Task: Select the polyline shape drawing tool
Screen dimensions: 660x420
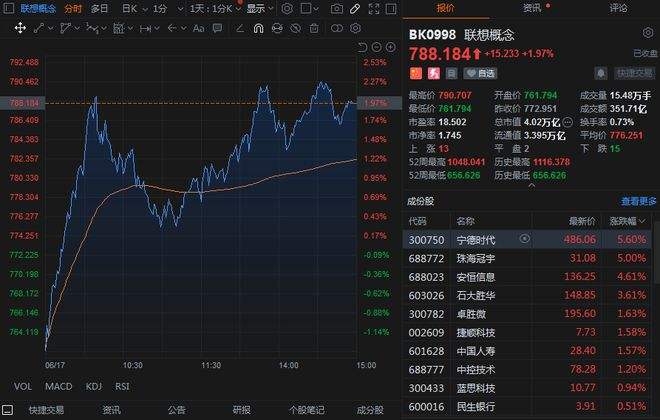Action: pyautogui.click(x=65, y=28)
